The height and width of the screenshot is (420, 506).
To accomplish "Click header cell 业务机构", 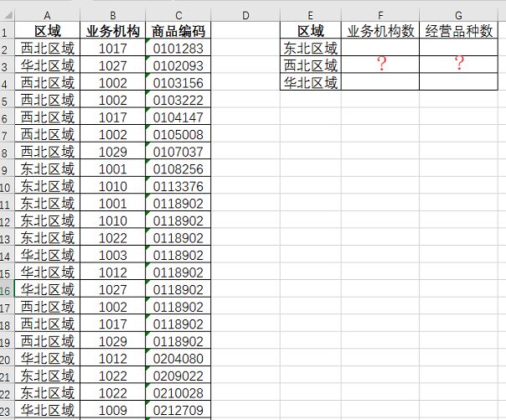I will click(x=112, y=31).
